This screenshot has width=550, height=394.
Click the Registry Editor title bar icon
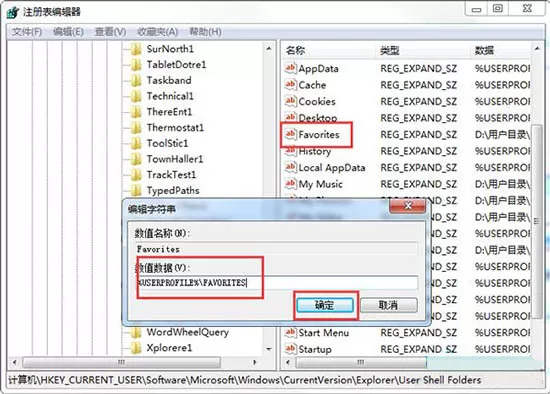point(13,12)
